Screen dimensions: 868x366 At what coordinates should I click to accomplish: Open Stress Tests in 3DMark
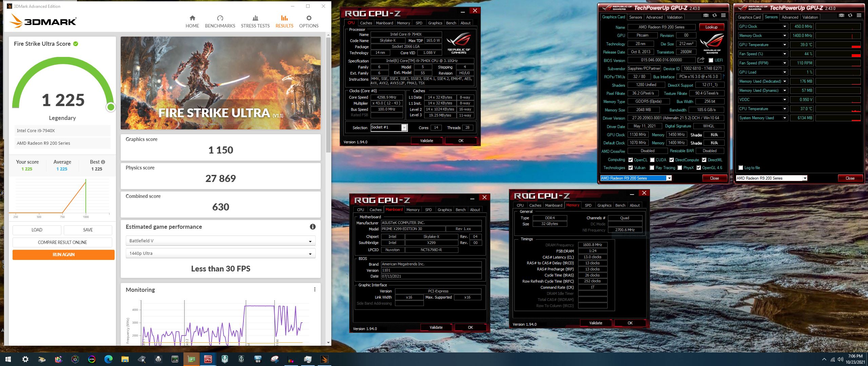(255, 22)
